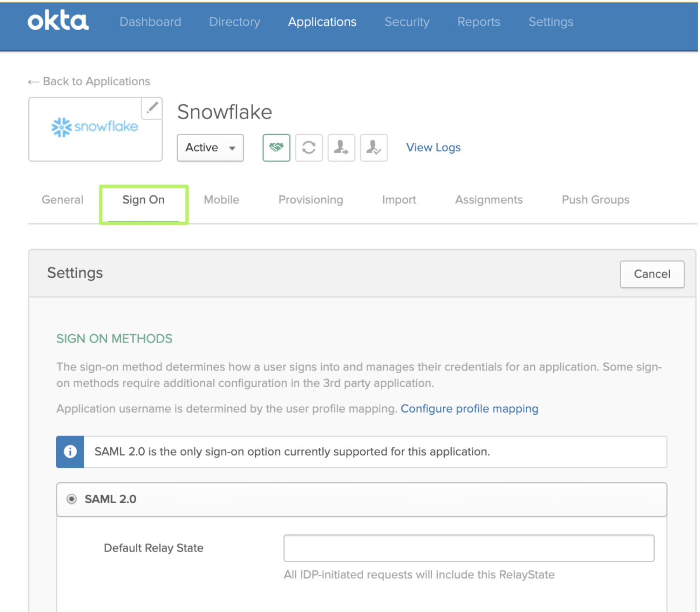
Task: Click the green handshake provisioning icon
Action: pos(276,148)
